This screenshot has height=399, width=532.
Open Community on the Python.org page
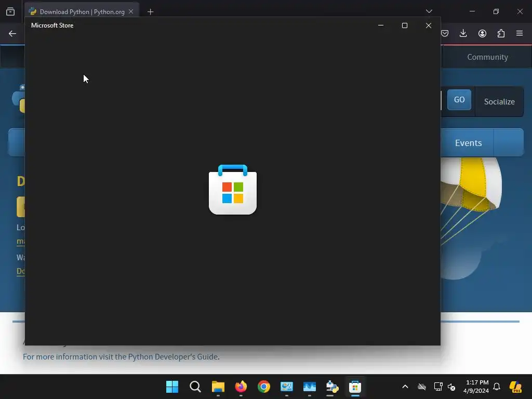coord(487,57)
